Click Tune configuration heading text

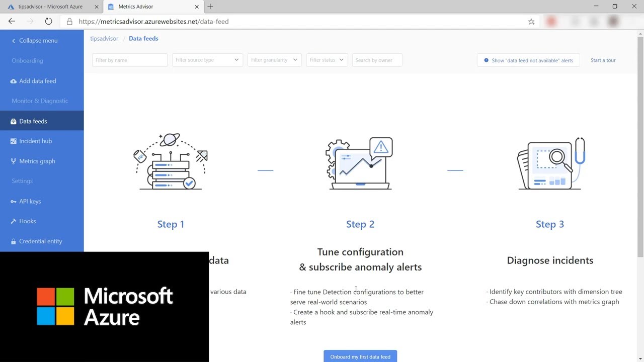pos(360,252)
